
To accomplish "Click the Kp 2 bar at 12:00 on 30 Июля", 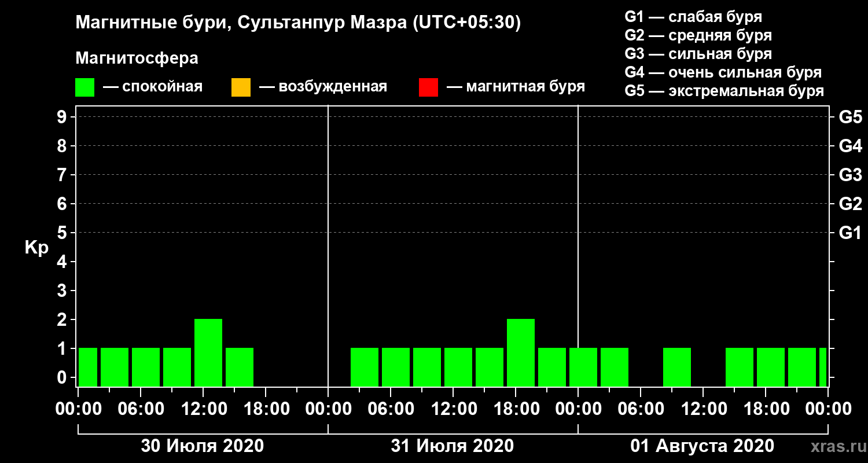I will [x=208, y=352].
